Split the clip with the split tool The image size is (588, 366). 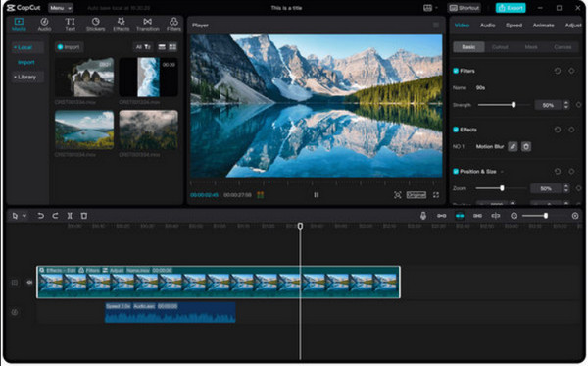pyautogui.click(x=70, y=216)
